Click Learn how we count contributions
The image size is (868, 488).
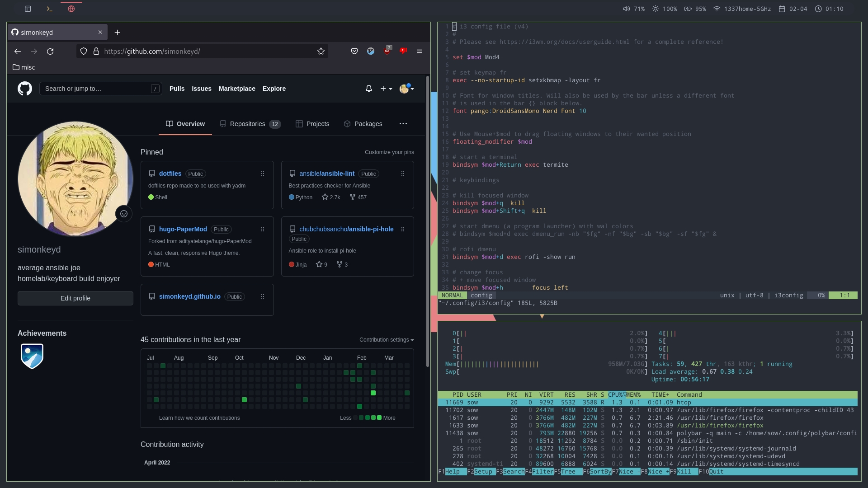click(199, 418)
